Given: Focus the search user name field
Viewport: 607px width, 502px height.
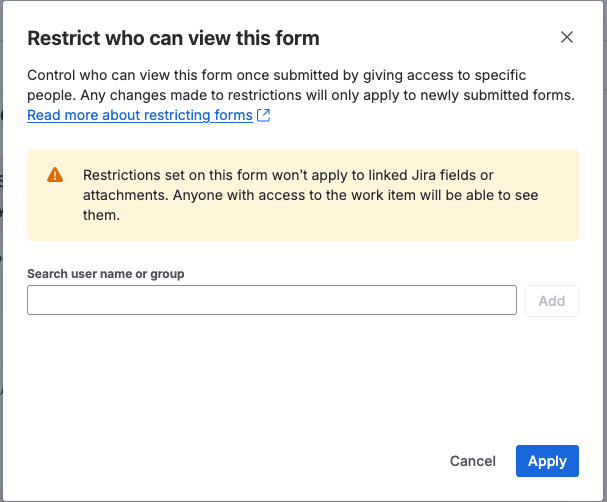Looking at the screenshot, I should point(271,300).
